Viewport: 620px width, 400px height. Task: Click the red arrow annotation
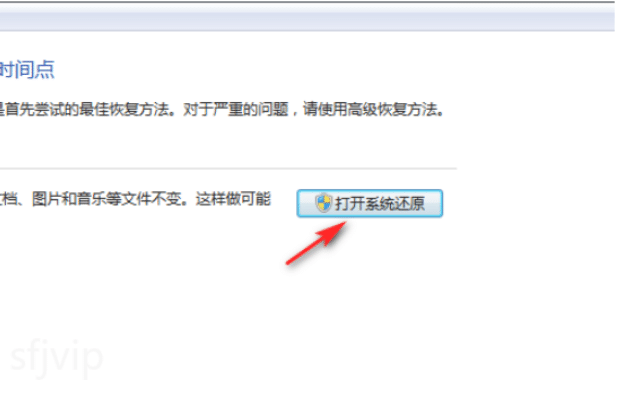[316, 243]
